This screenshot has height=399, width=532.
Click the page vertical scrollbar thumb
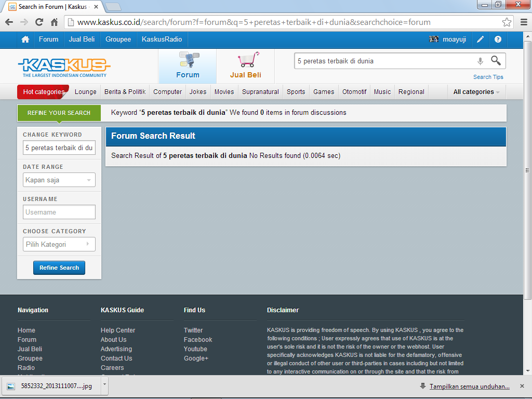(527, 170)
